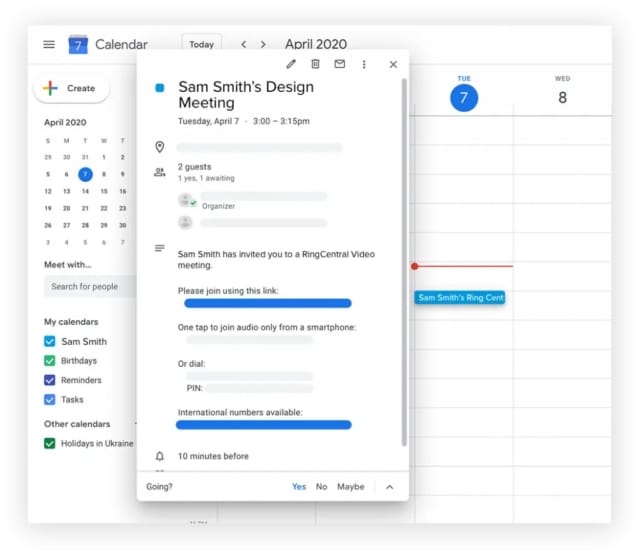This screenshot has height=554, width=640.
Task: Toggle the Sam Smith calendar checkbox
Action: (x=50, y=341)
